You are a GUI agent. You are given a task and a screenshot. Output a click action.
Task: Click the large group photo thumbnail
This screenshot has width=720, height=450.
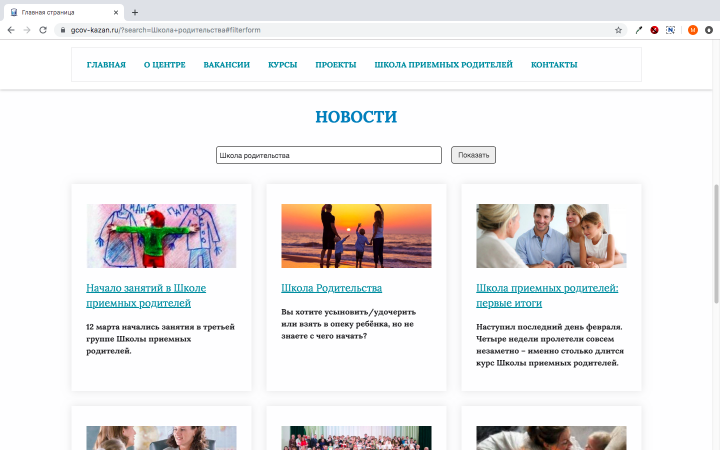pyautogui.click(x=356, y=438)
